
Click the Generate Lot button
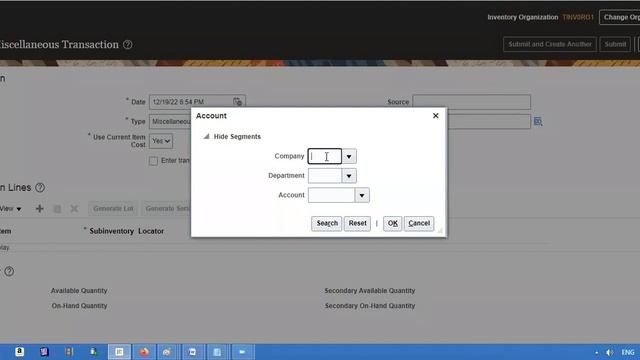tap(113, 209)
